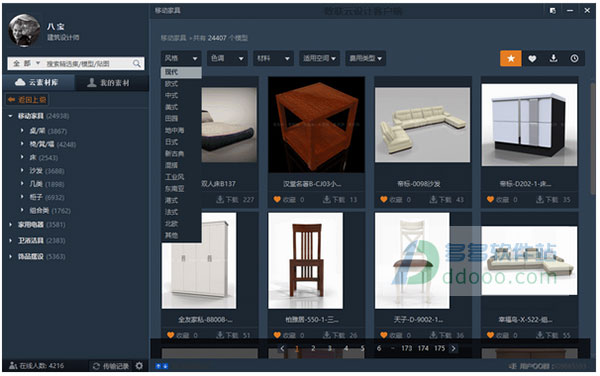Select 组合类 (1762) category
600x376 pixels.
[50, 211]
